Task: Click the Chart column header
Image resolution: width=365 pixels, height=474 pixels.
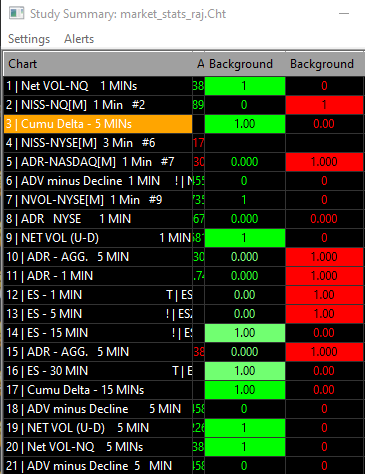Action: (x=98, y=64)
